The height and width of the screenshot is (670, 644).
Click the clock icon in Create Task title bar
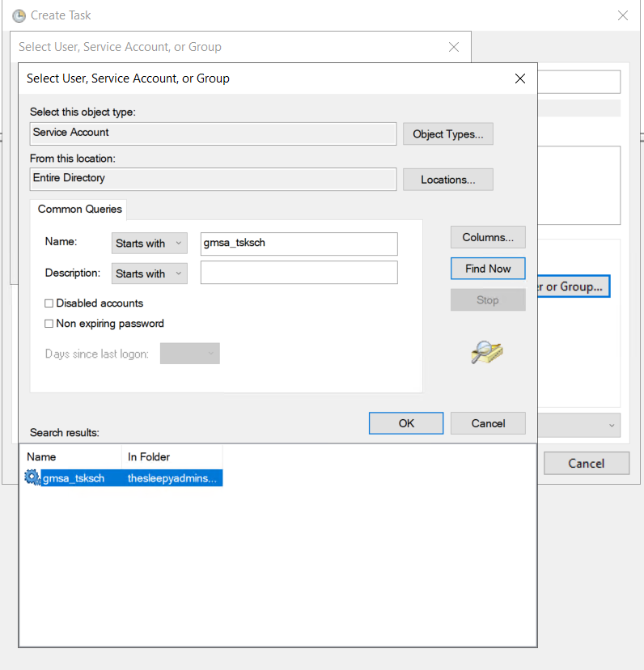click(18, 15)
